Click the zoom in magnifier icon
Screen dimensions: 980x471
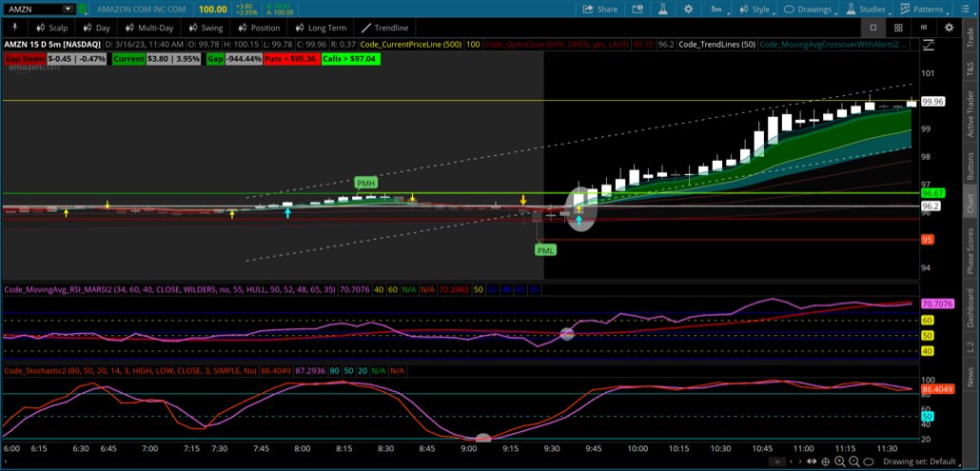(841, 462)
